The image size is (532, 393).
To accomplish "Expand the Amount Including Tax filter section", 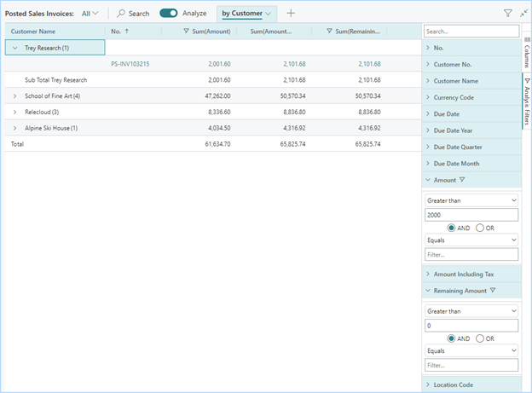I will point(471,274).
